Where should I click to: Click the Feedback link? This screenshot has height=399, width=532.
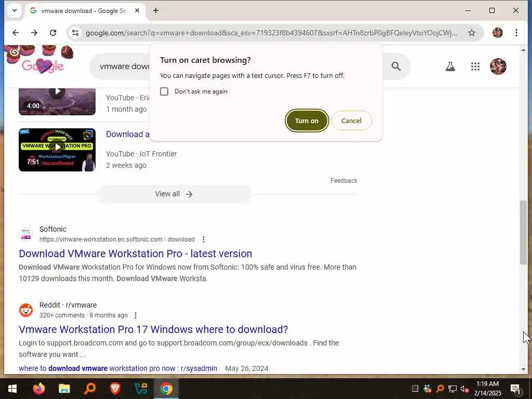(344, 181)
